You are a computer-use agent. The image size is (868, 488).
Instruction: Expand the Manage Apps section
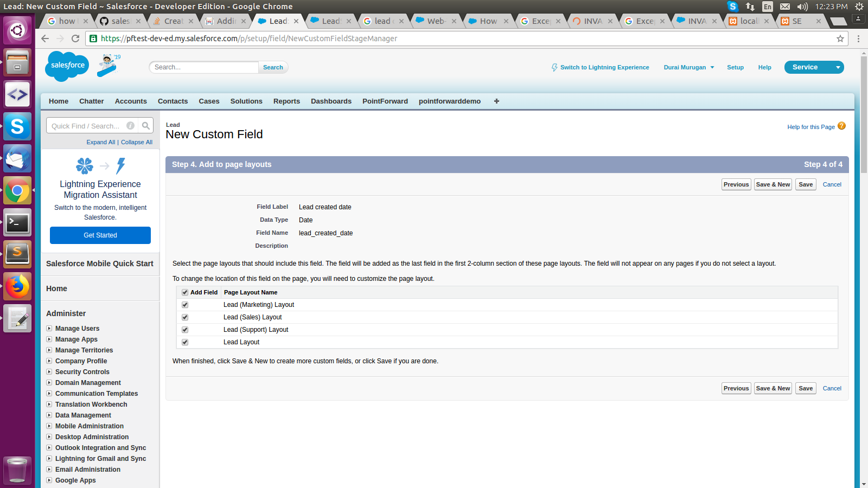(49, 339)
